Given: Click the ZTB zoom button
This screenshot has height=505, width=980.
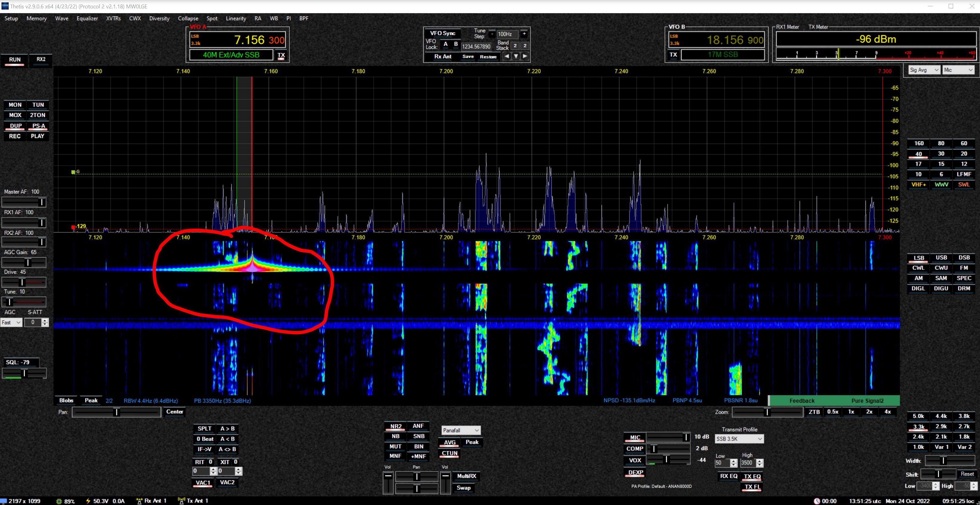Looking at the screenshot, I should point(814,412).
